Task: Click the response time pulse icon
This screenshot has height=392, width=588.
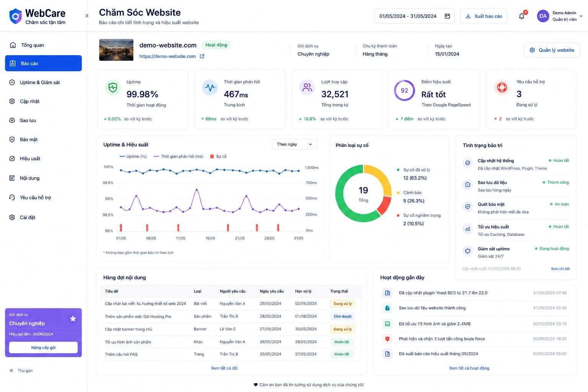Action: point(210,88)
